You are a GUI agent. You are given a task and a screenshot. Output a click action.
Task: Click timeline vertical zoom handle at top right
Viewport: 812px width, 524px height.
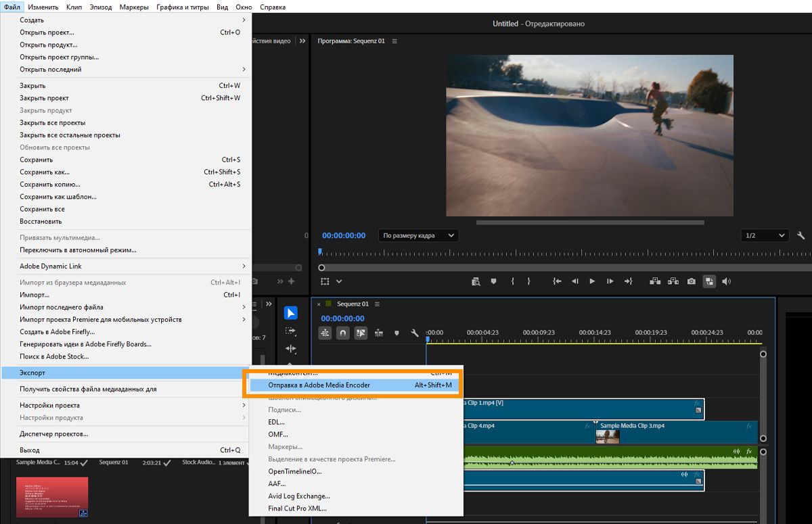[763, 354]
